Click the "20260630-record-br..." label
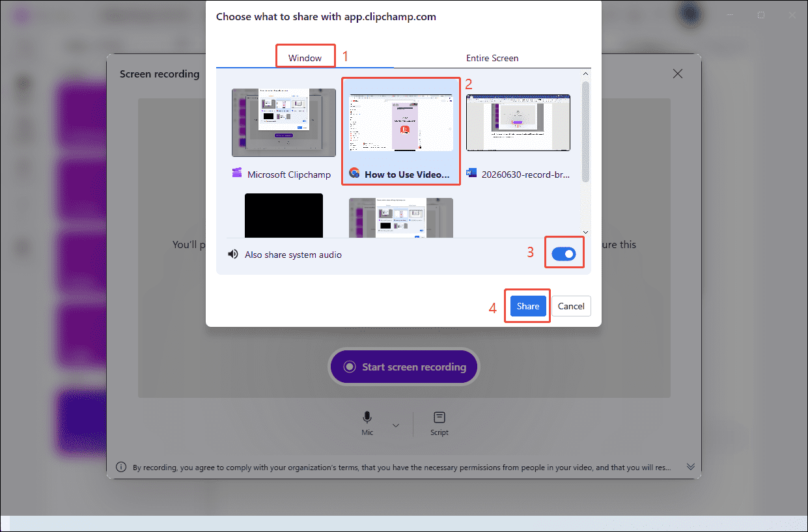 tap(525, 175)
